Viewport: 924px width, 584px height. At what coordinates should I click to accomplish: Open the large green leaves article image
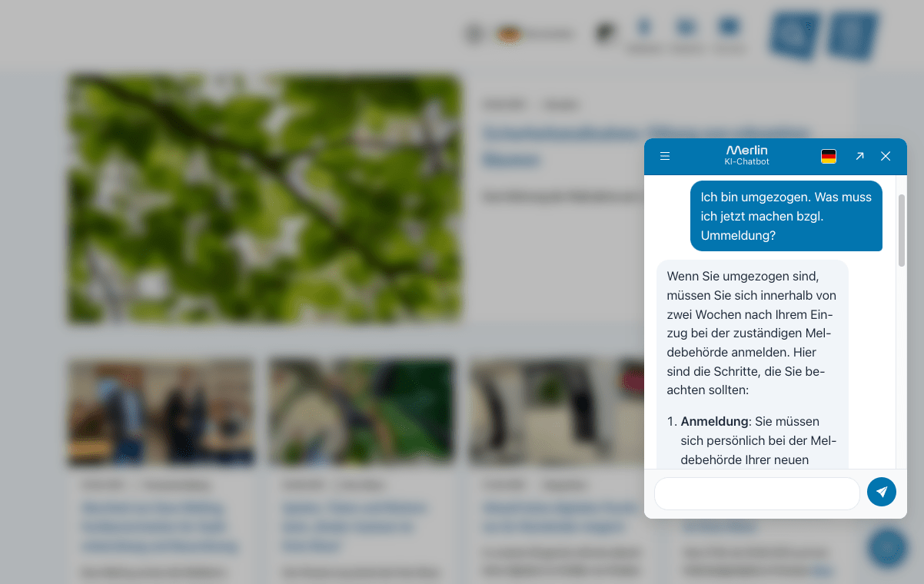264,198
